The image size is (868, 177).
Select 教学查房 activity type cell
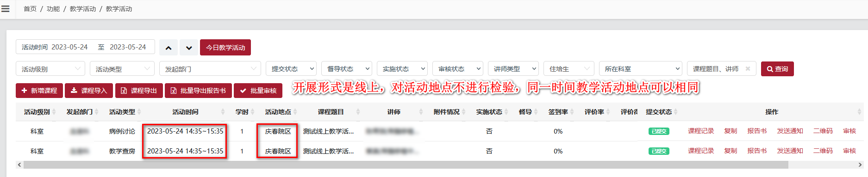[122, 151]
